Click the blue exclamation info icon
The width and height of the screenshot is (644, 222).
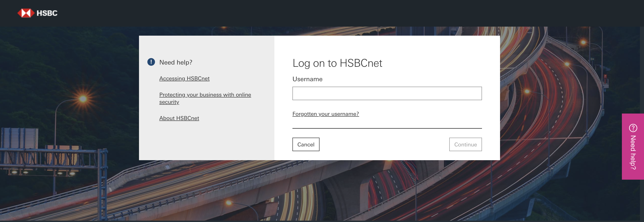[151, 62]
